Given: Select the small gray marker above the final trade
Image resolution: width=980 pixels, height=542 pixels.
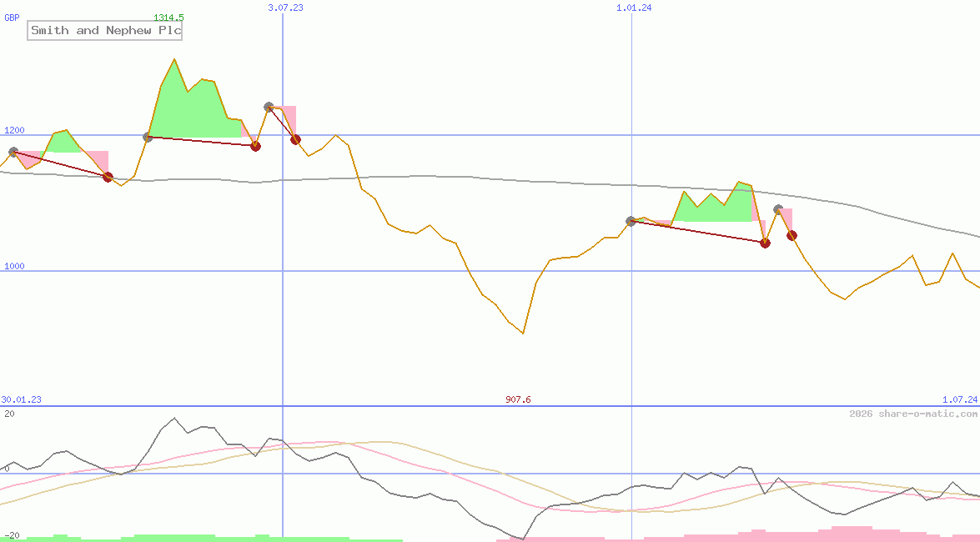Looking at the screenshot, I should pyautogui.click(x=778, y=209).
